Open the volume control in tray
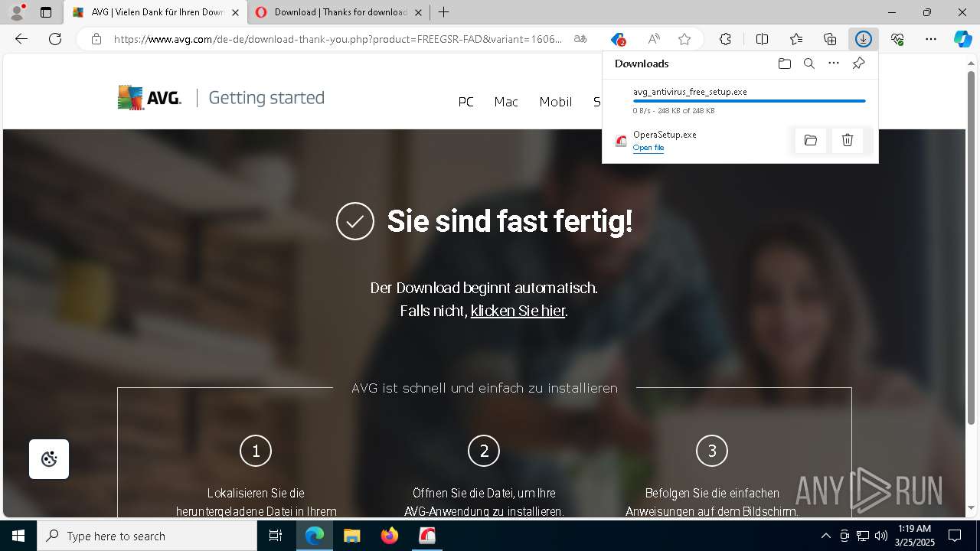Screen dimensions: 980x551 pos(881,536)
